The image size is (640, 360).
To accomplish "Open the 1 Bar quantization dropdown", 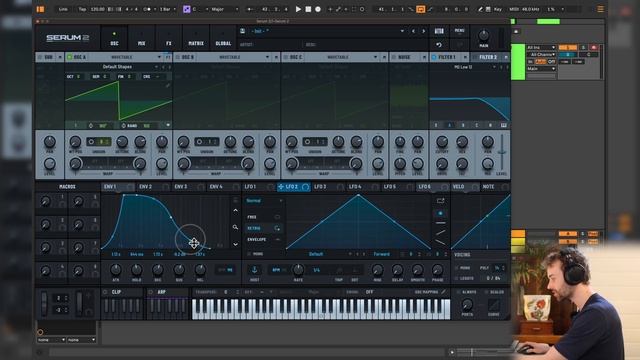I will [x=167, y=9].
